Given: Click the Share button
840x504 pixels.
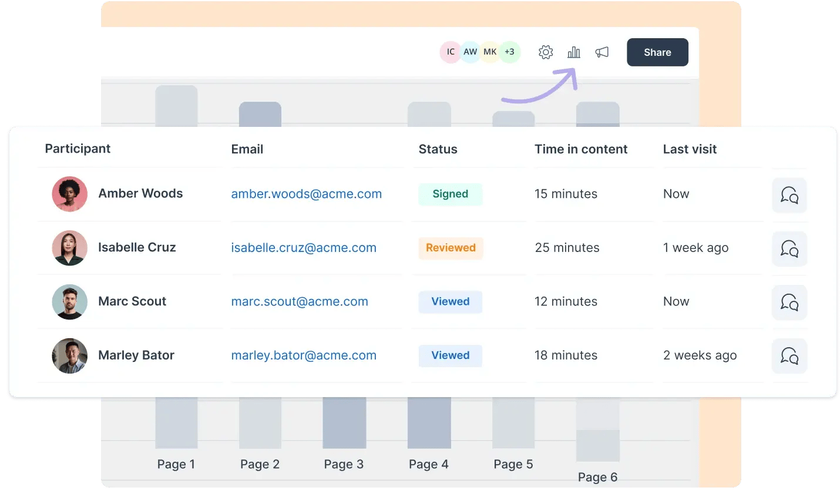Looking at the screenshot, I should (657, 52).
